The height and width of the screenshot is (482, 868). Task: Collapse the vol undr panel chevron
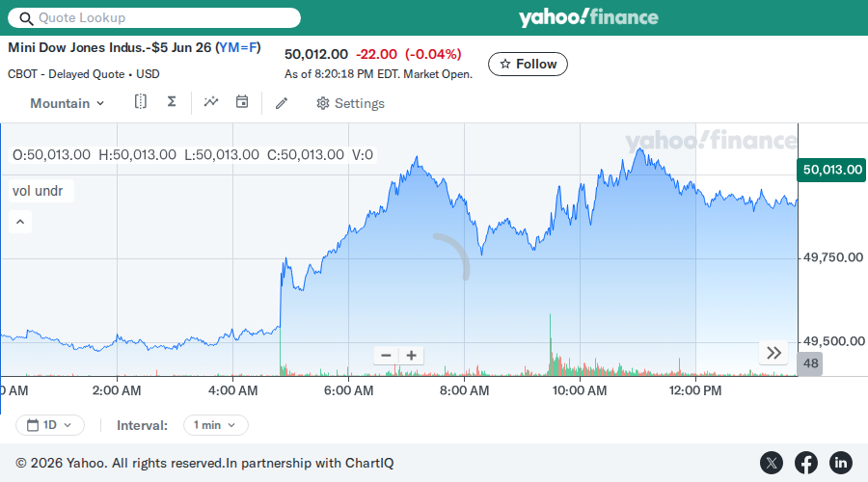20,222
